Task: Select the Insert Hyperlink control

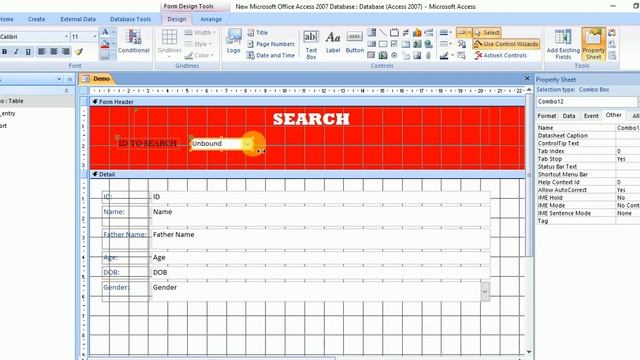Action: [x=429, y=44]
